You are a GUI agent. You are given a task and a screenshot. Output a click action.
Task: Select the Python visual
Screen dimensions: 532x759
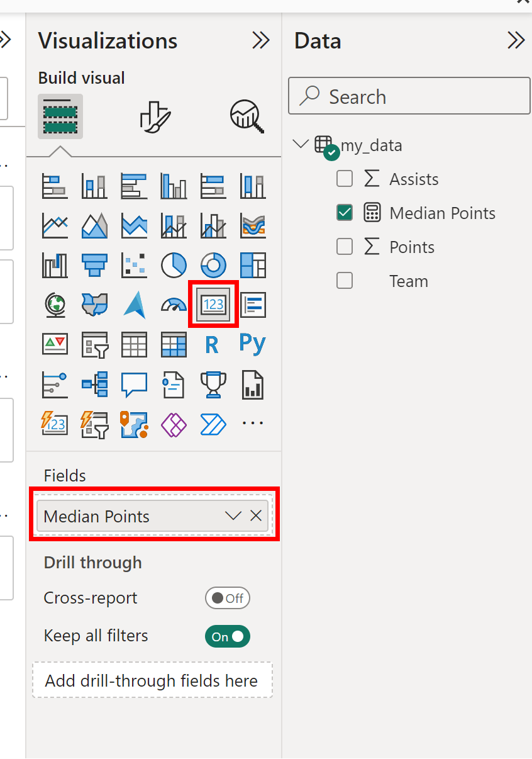pos(252,344)
